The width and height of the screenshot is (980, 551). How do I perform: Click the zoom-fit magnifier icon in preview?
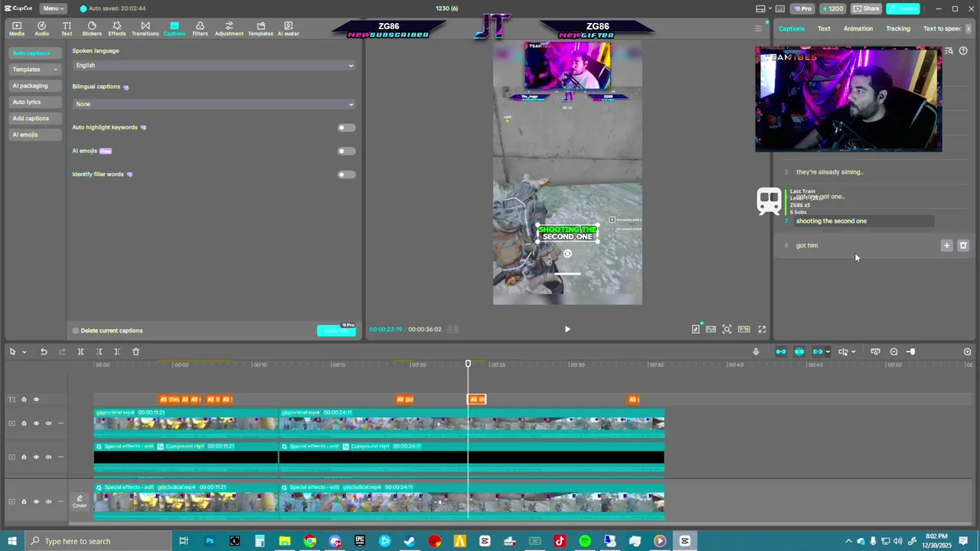tap(727, 329)
